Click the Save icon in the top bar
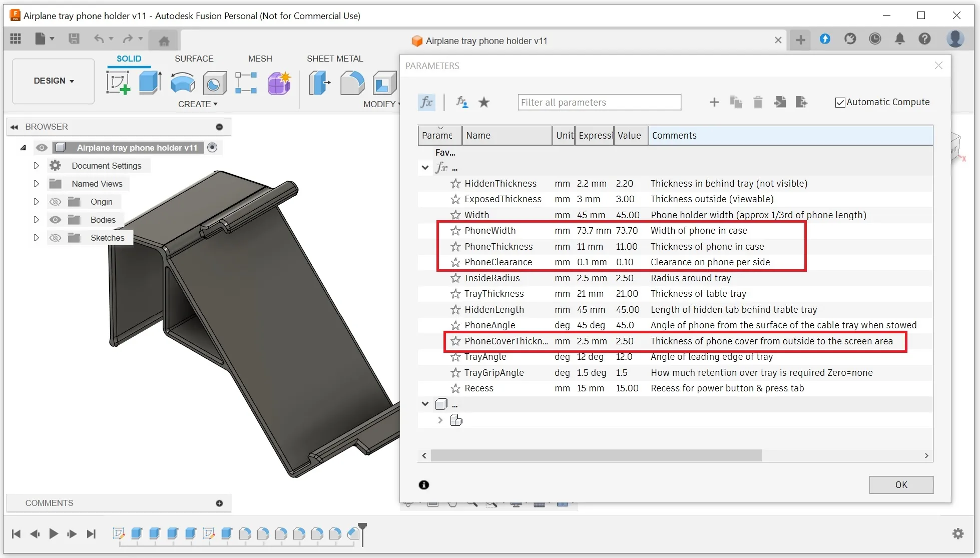Image resolution: width=980 pixels, height=558 pixels. pyautogui.click(x=74, y=39)
